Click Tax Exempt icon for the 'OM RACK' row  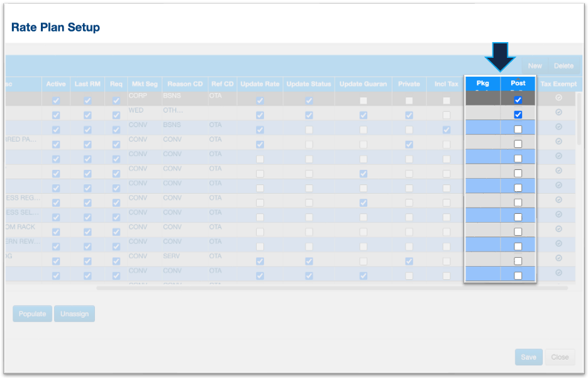(558, 228)
